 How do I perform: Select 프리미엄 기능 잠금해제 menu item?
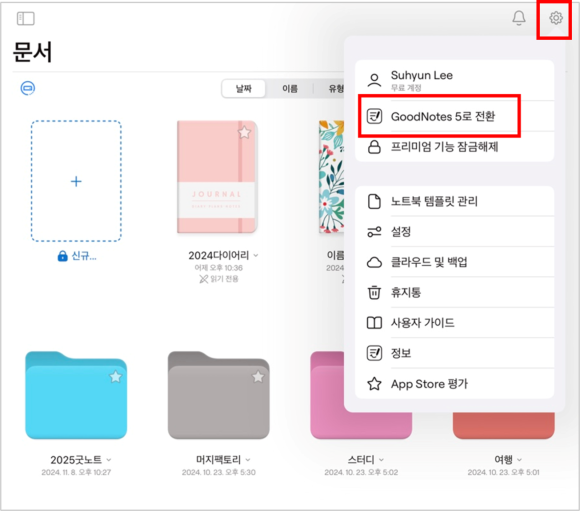tap(454, 147)
